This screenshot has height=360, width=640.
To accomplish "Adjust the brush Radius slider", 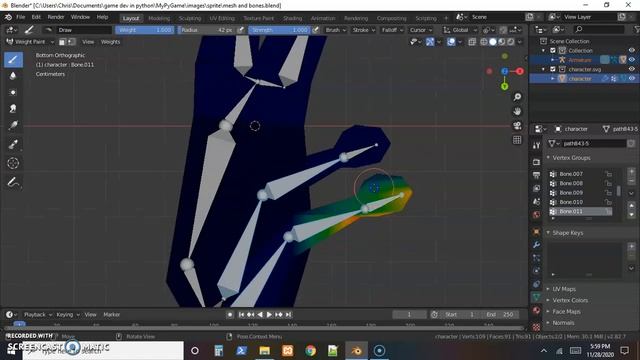I will coord(207,30).
